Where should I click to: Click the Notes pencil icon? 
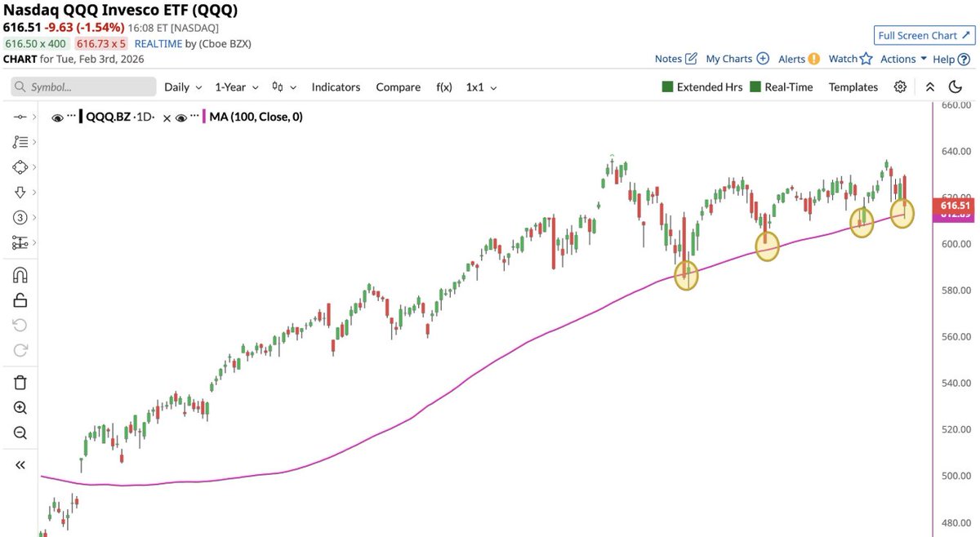(x=691, y=58)
